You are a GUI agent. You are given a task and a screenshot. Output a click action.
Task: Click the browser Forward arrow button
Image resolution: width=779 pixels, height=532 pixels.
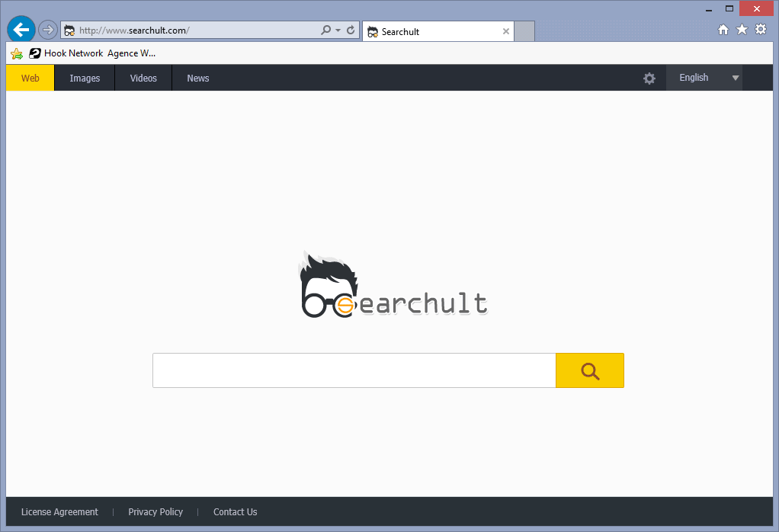[x=48, y=30]
